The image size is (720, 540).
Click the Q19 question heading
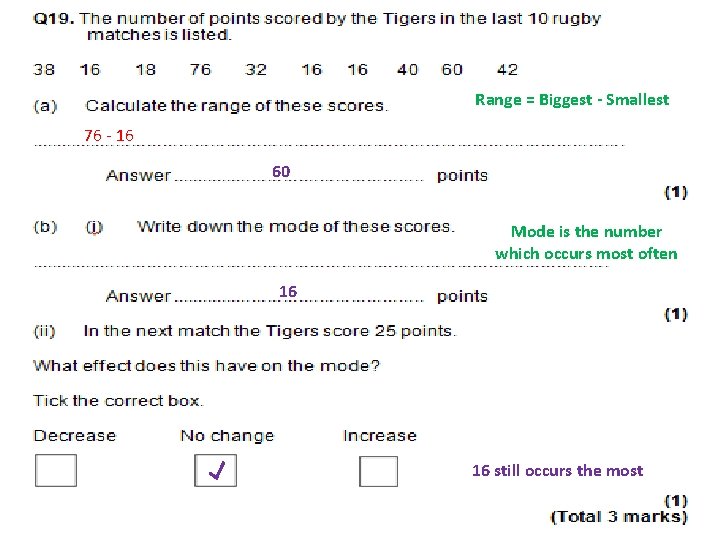click(x=317, y=26)
